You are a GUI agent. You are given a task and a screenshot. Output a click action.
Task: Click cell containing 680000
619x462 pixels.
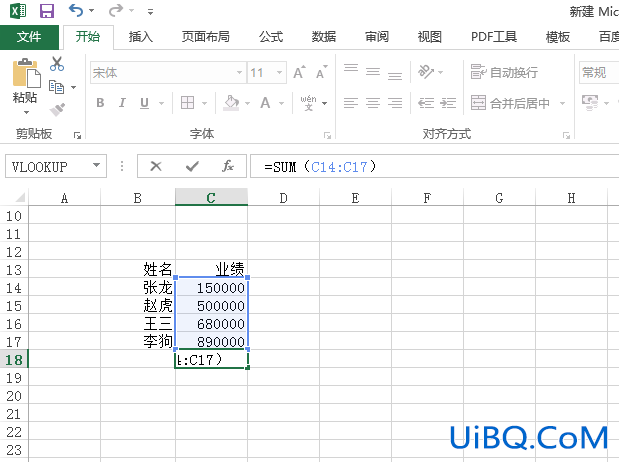click(x=211, y=324)
